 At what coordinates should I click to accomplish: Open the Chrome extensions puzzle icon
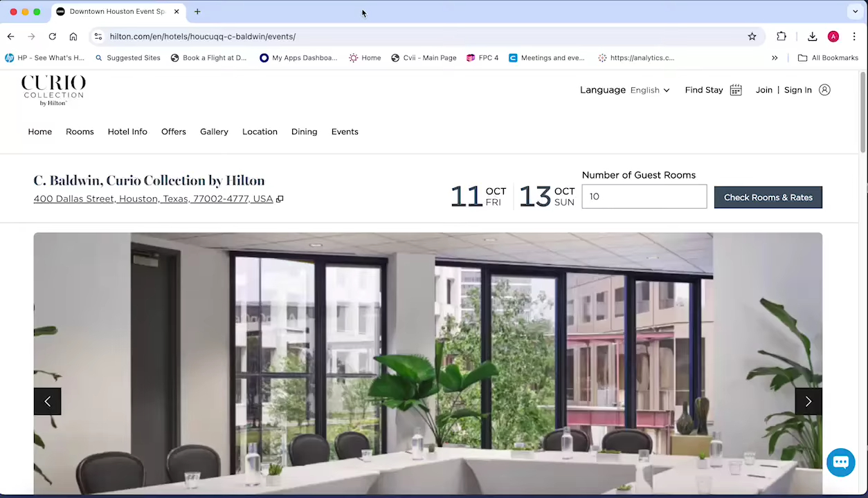(x=781, y=37)
